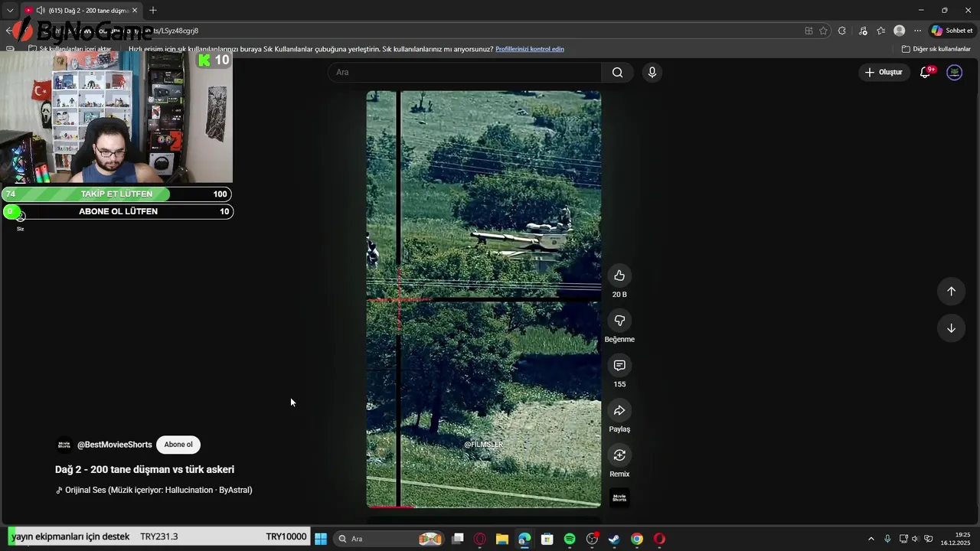Open the favorites list icon
Image resolution: width=980 pixels, height=551 pixels.
coord(880,31)
